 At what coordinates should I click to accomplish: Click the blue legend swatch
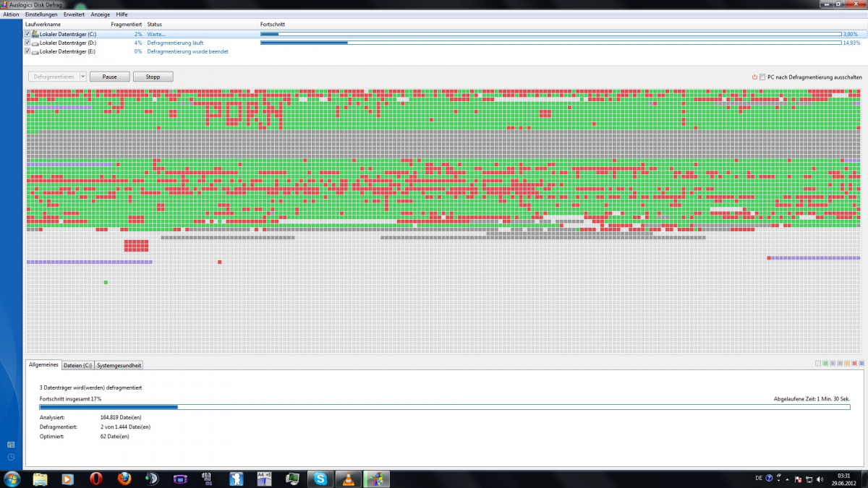[861, 364]
